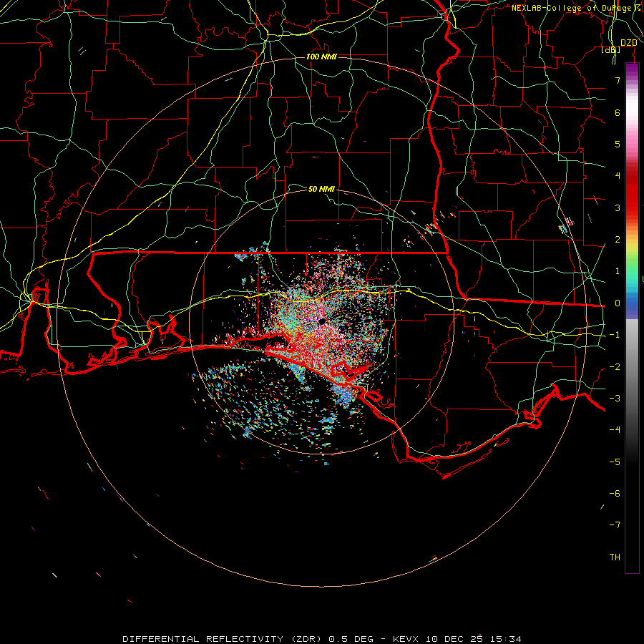
Task: Click the product caption at the bottom
Action: pos(322,639)
